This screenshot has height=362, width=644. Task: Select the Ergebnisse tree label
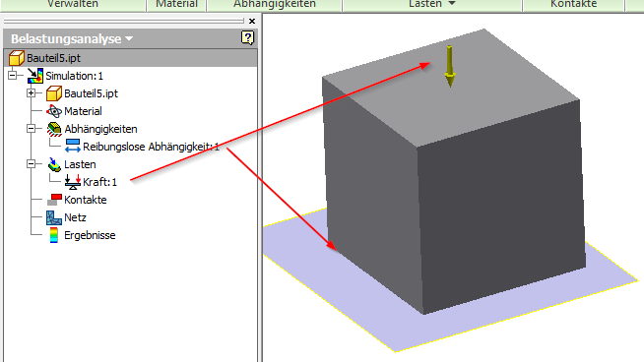pos(90,235)
